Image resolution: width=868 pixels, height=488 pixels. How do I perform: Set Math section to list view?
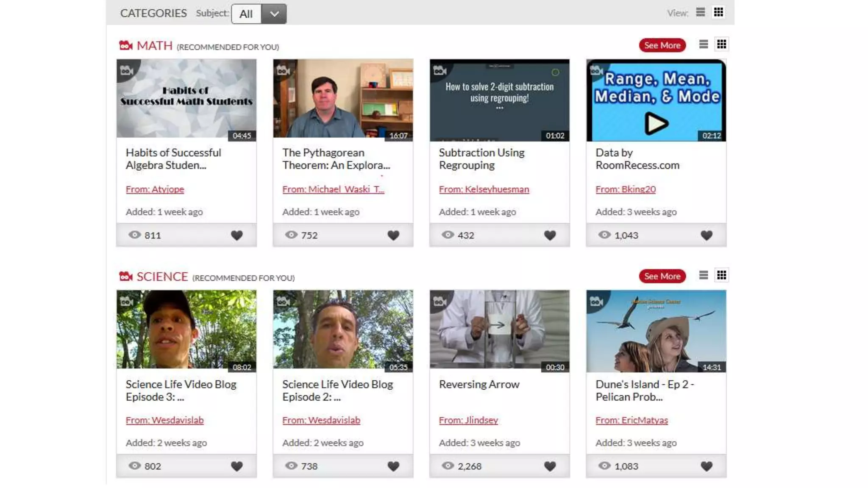click(x=703, y=44)
